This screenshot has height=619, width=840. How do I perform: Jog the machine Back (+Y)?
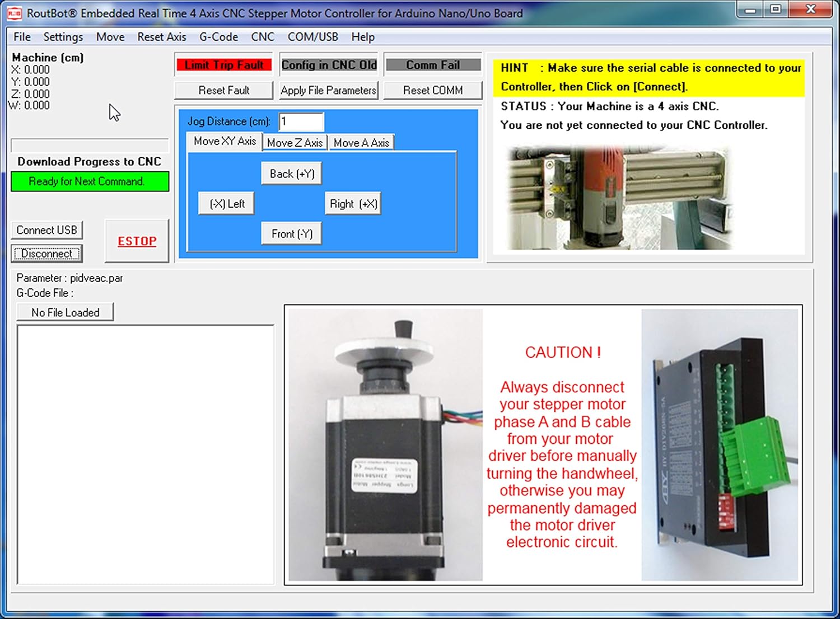(292, 173)
